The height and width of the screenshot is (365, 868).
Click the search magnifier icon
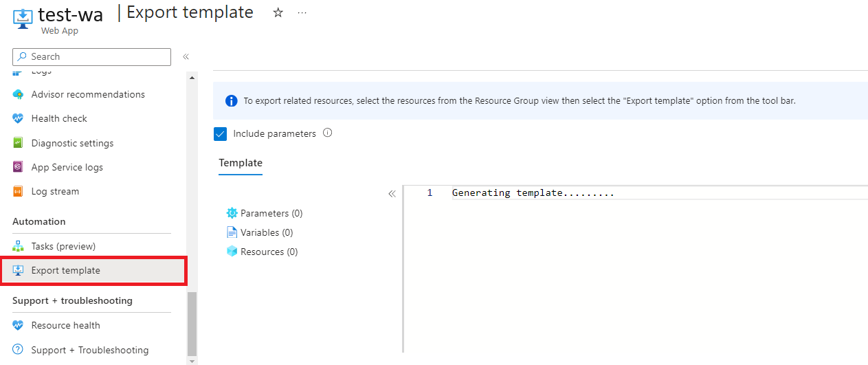[23, 57]
